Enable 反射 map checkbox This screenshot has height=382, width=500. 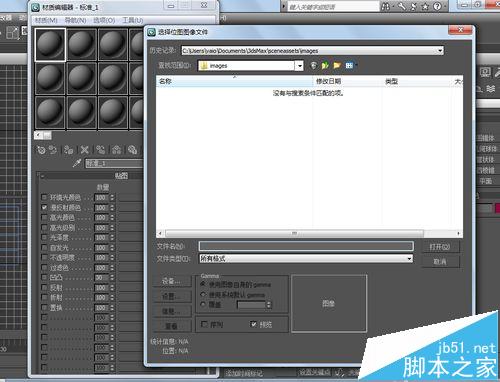coord(44,287)
